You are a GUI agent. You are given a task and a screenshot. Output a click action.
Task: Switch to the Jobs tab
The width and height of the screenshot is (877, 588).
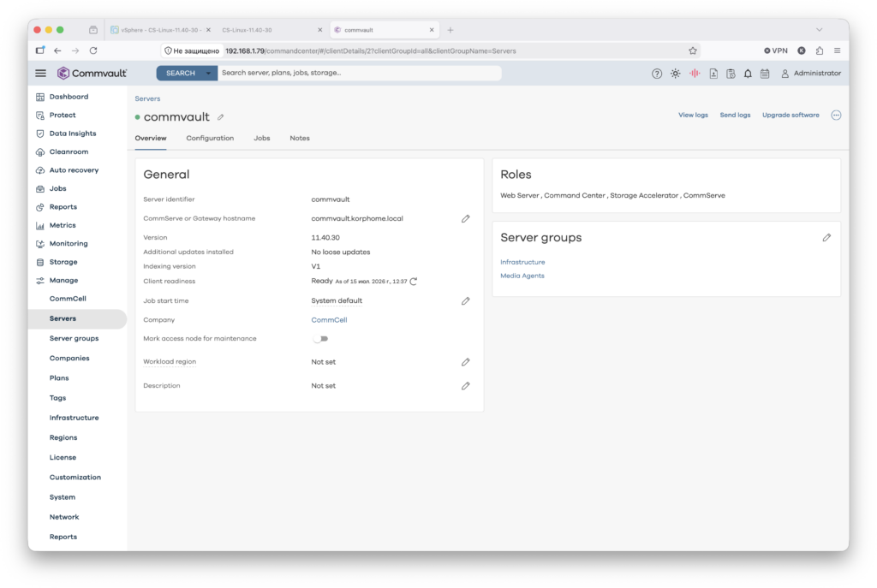point(262,138)
